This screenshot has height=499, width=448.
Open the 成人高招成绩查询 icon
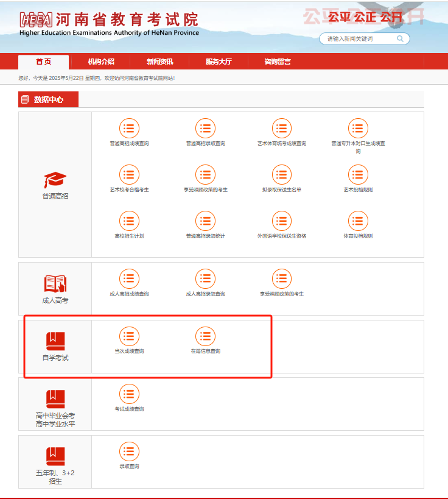coord(129,279)
